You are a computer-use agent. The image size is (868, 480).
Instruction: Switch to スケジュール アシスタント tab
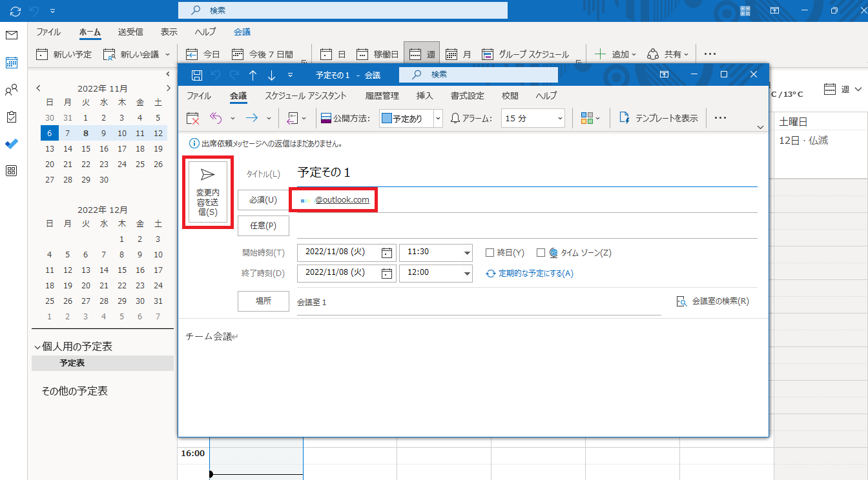pyautogui.click(x=305, y=95)
